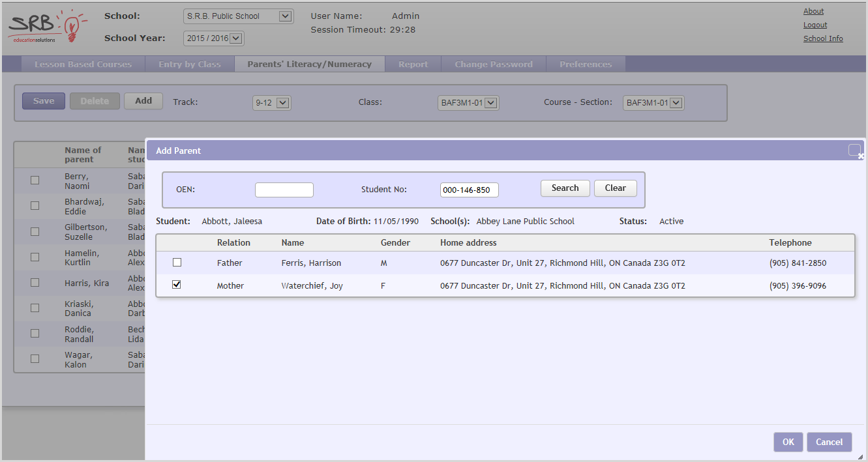This screenshot has width=868, height=462.
Task: Click the Clear button
Action: tap(615, 188)
